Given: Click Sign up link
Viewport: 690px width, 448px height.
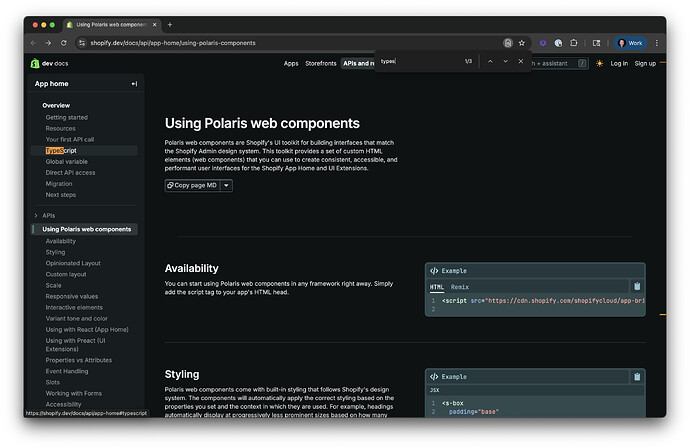Looking at the screenshot, I should [645, 63].
